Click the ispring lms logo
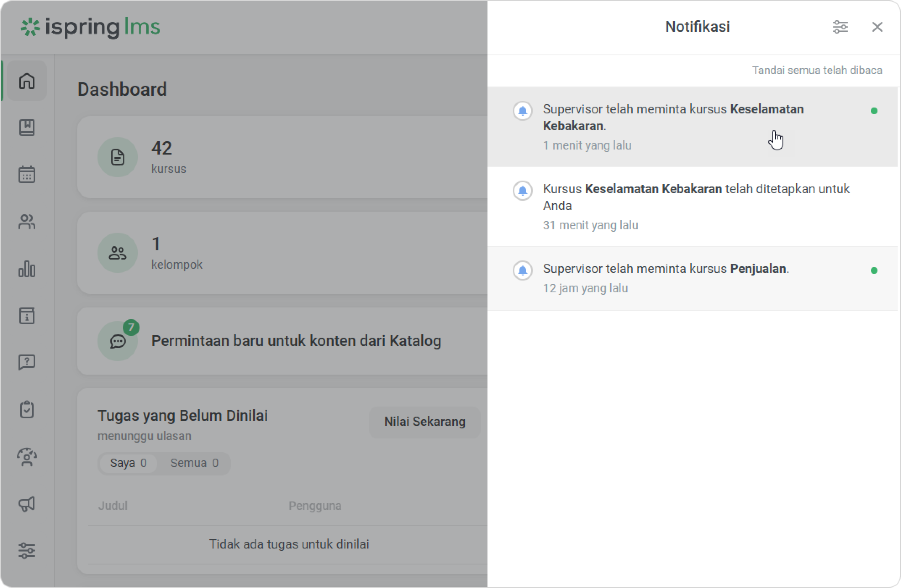 coord(90,27)
